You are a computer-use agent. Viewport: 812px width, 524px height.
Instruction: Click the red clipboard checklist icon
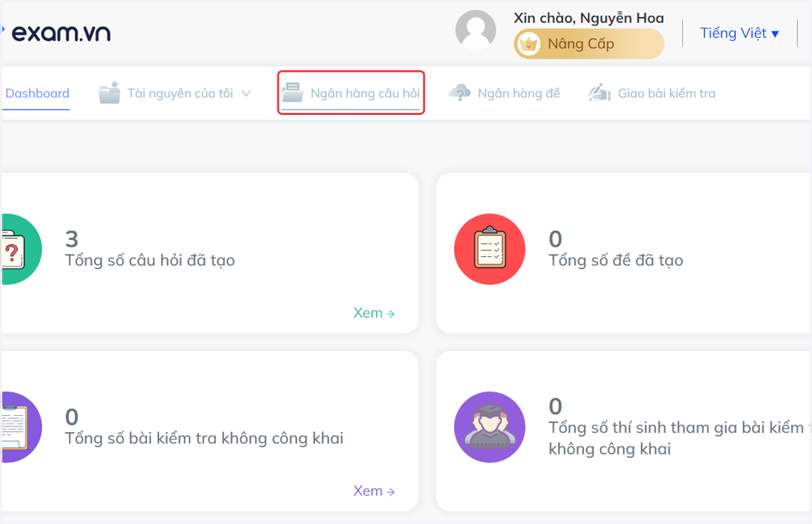(490, 249)
